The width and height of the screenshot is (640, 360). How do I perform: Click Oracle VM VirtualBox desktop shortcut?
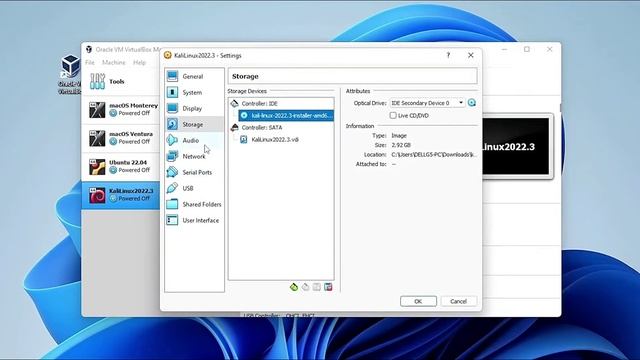pyautogui.click(x=70, y=74)
